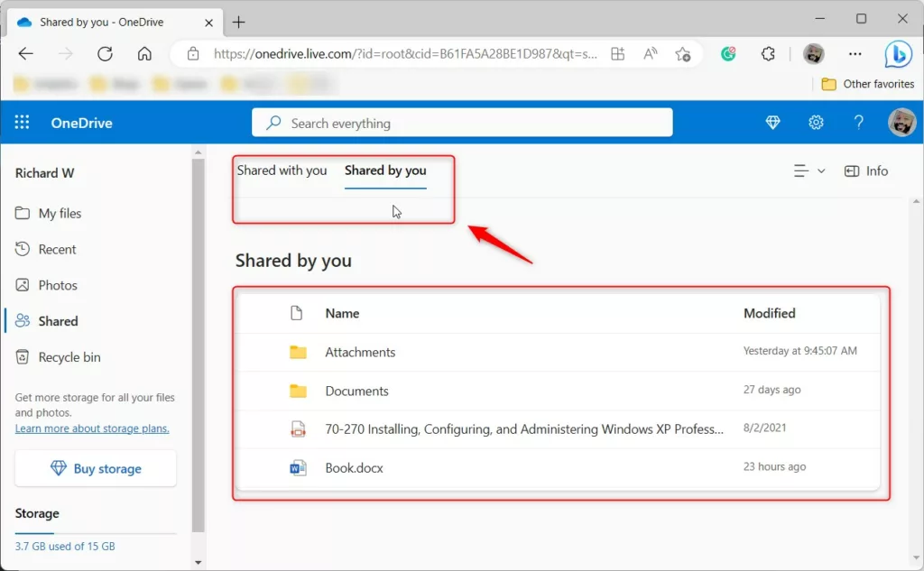The height and width of the screenshot is (571, 924).
Task: Switch to the Shared with you tab
Action: pyautogui.click(x=282, y=170)
